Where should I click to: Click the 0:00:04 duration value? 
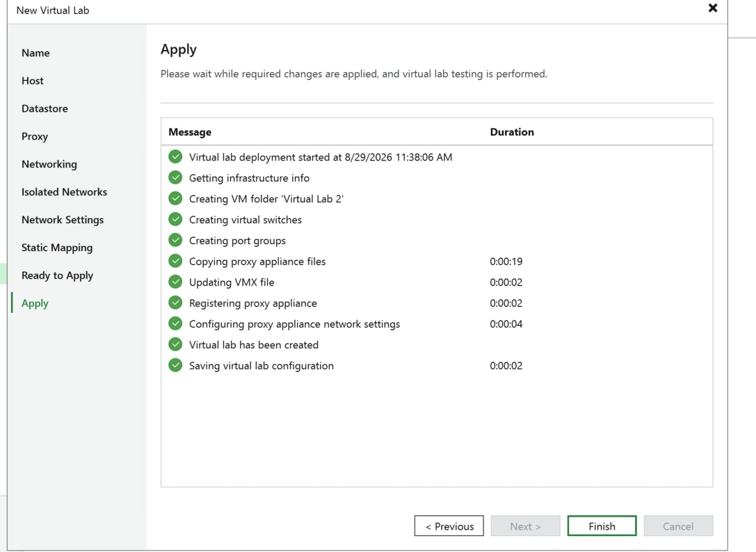[x=506, y=324]
